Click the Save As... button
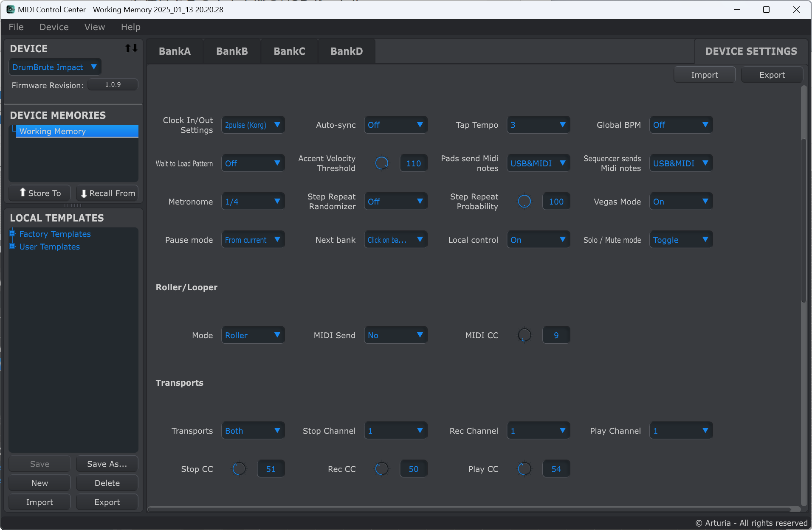The width and height of the screenshot is (812, 530). (107, 464)
